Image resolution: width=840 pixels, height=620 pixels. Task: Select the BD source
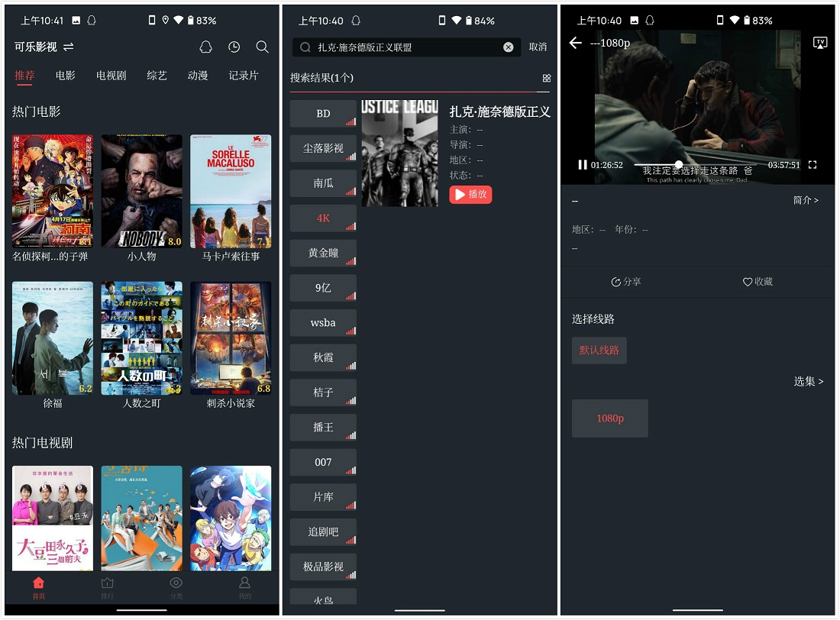click(x=323, y=114)
